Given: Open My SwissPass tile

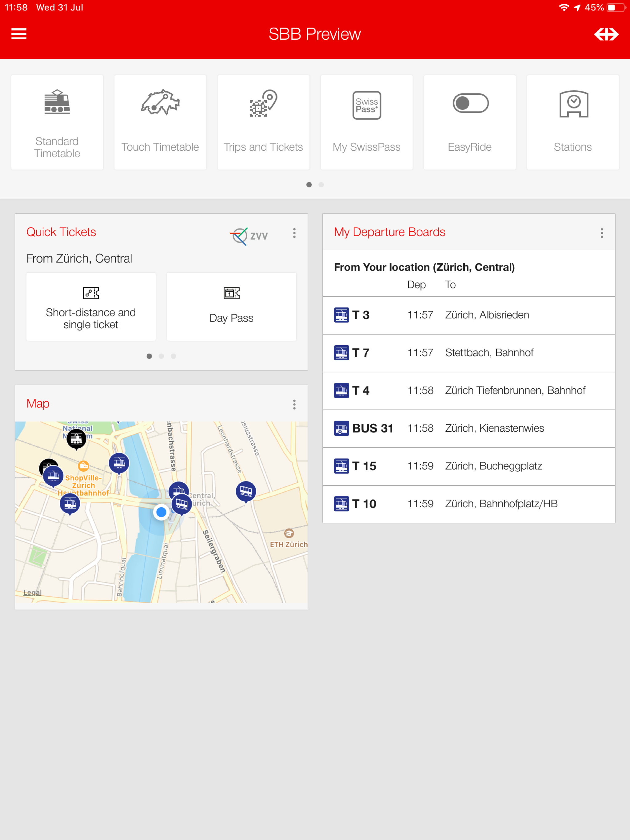Looking at the screenshot, I should (x=366, y=122).
